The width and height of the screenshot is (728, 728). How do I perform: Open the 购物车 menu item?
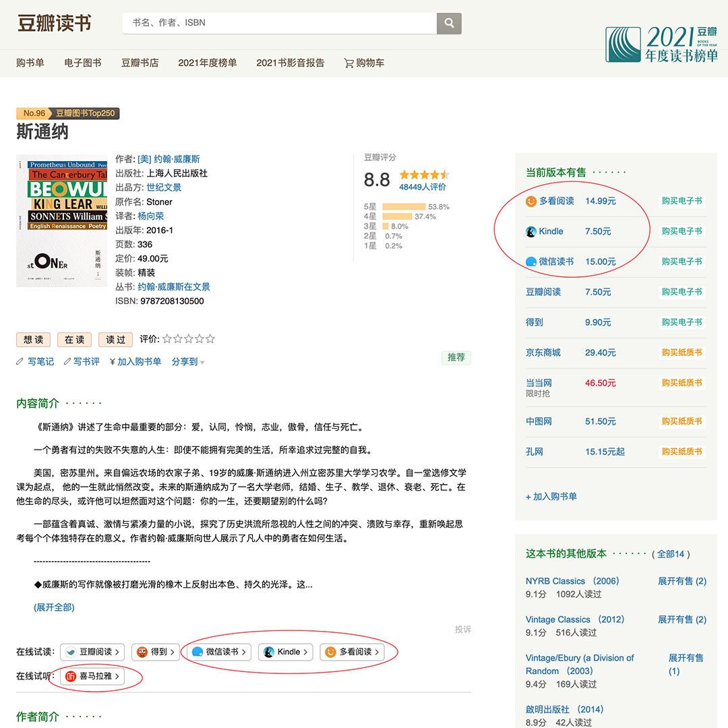coord(364,63)
